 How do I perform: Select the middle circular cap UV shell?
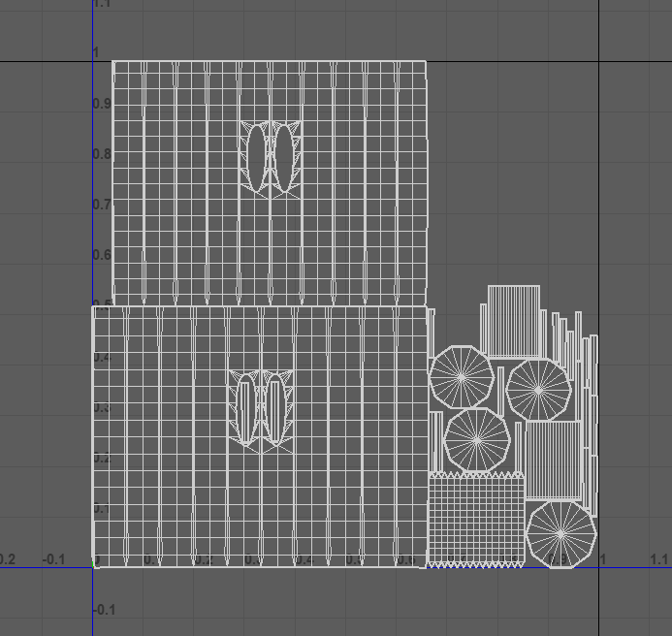coord(477,439)
